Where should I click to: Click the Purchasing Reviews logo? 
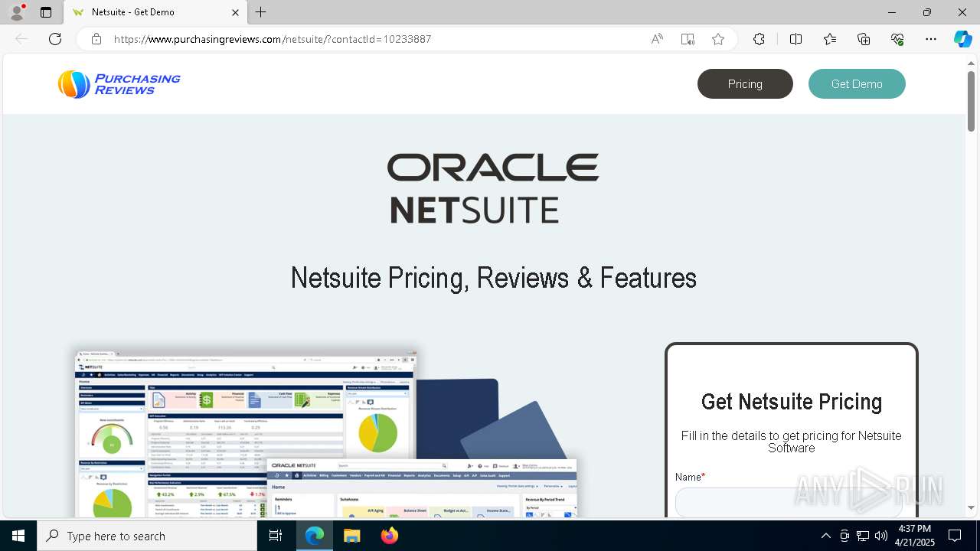click(x=119, y=84)
